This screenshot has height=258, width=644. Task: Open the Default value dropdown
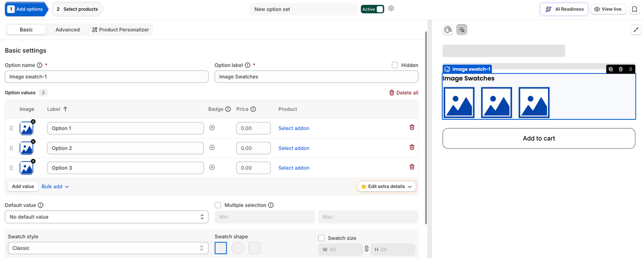pyautogui.click(x=106, y=217)
